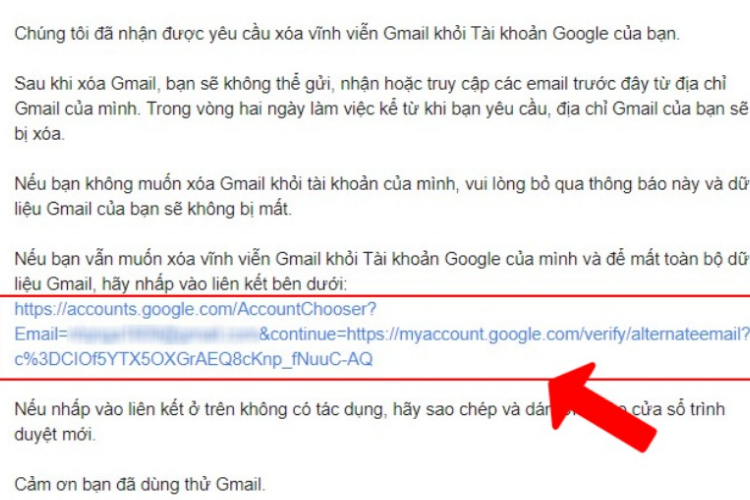Click the line starting "Sau khi xóa Gmail"
This screenshot has height=500, width=750.
coord(370,84)
